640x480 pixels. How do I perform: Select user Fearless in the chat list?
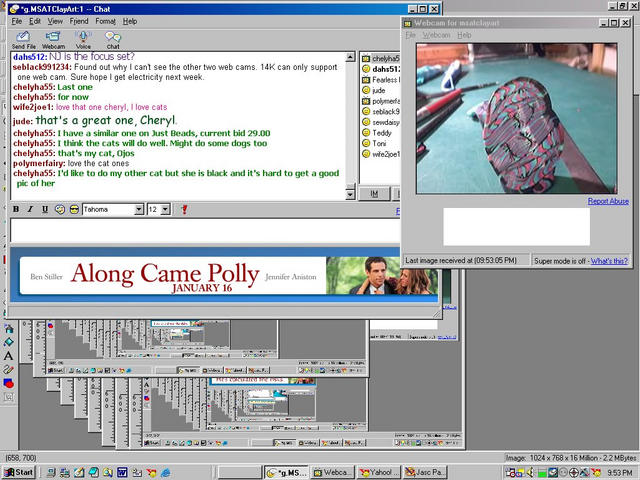click(x=380, y=80)
